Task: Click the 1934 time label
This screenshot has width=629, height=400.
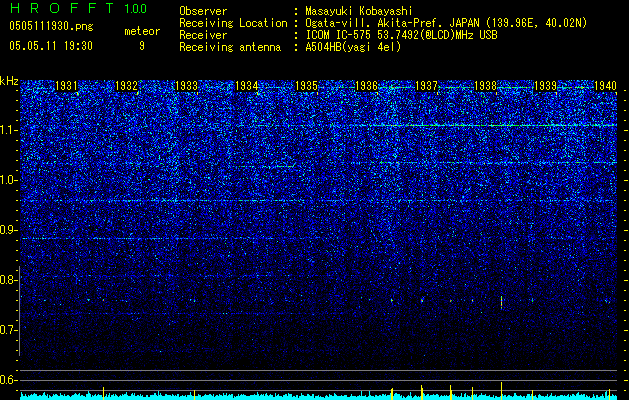Action: (x=246, y=86)
